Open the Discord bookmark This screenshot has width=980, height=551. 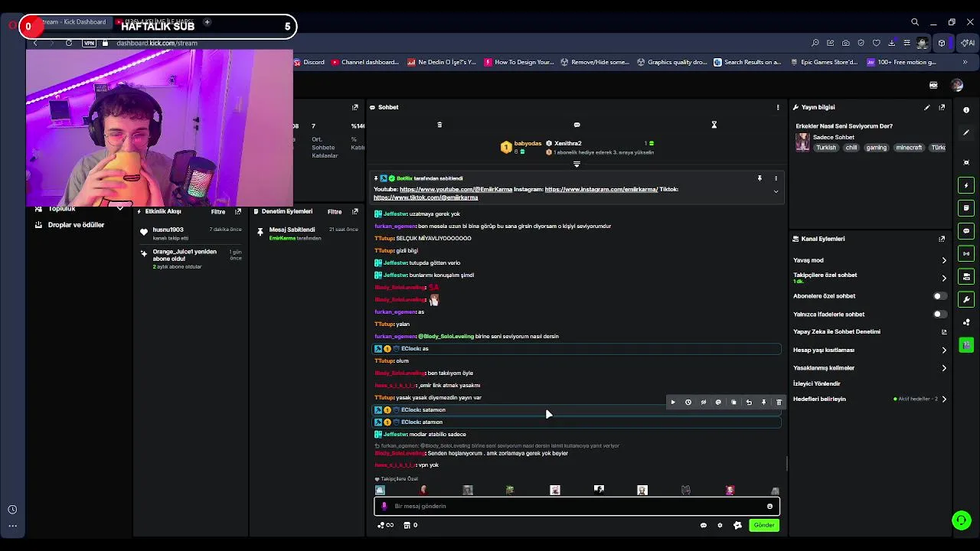pos(309,62)
